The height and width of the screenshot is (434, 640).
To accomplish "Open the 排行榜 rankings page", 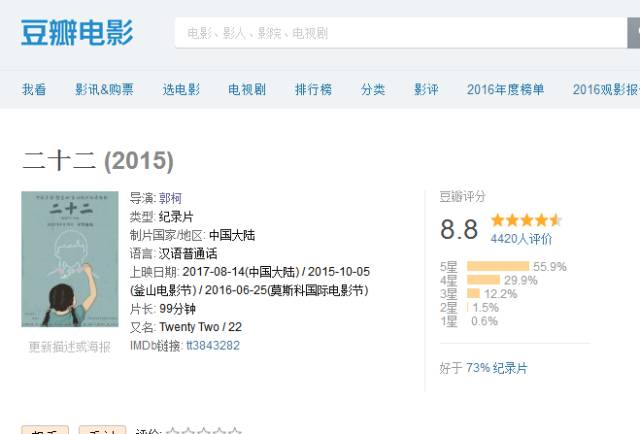I will [313, 89].
